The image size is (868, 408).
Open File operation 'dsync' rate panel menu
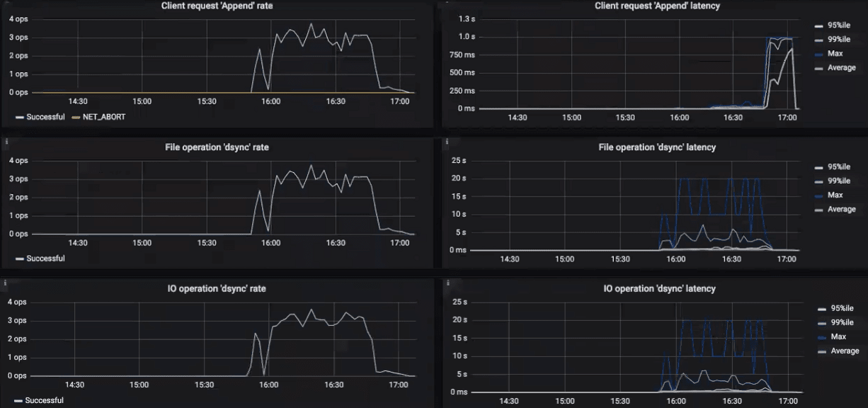(x=216, y=147)
